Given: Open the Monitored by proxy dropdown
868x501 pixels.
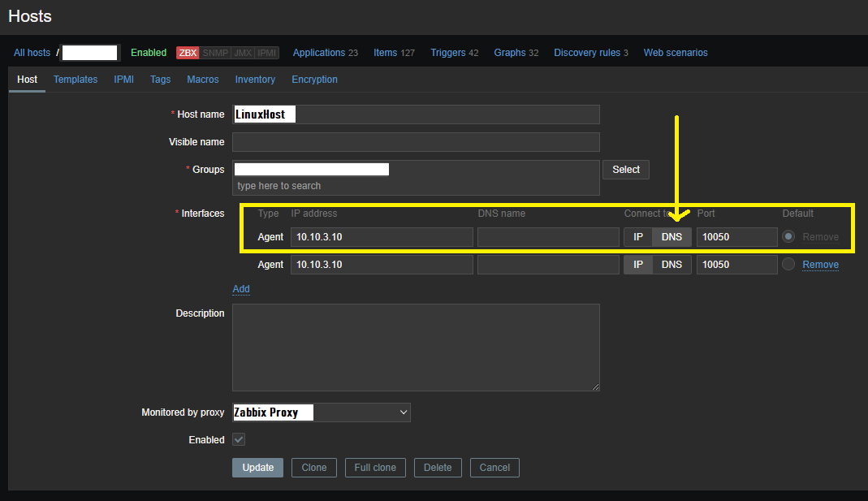Looking at the screenshot, I should [322, 412].
